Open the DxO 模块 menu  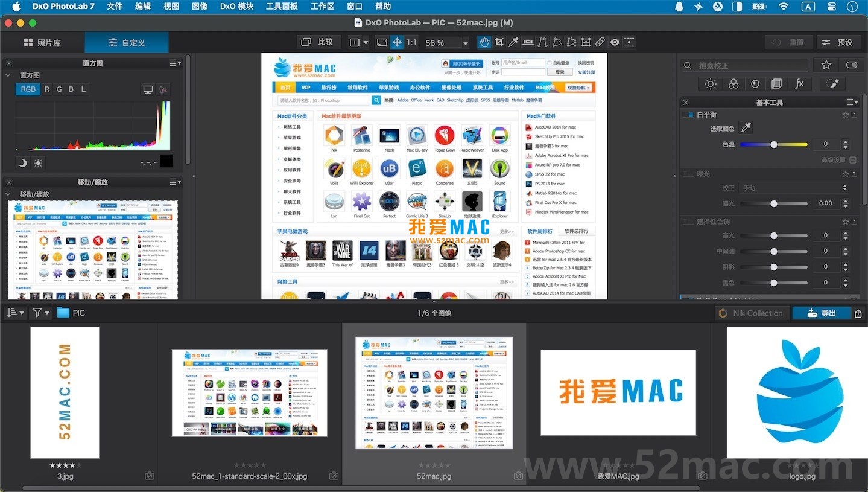click(x=236, y=7)
